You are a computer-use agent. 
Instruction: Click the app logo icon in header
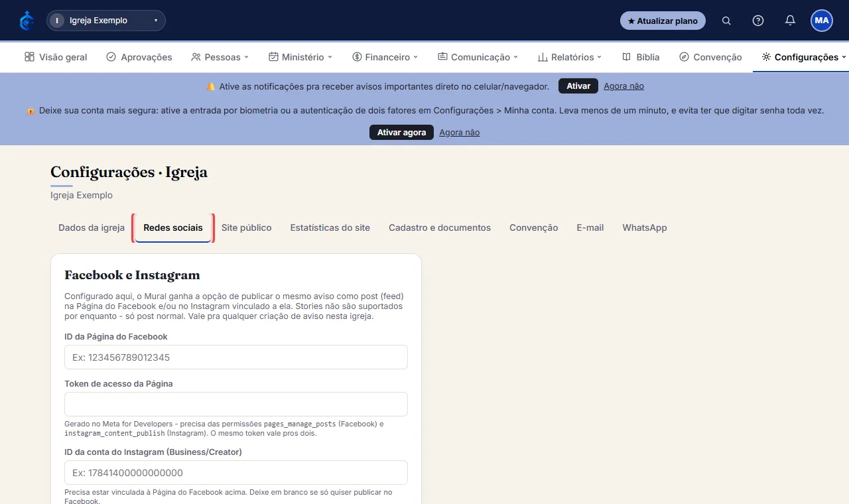click(x=27, y=21)
